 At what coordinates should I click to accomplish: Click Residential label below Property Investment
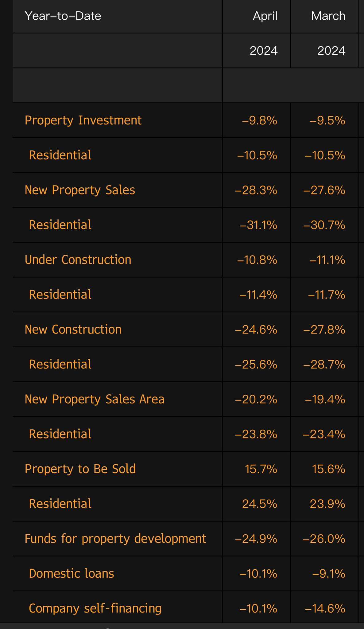tap(60, 155)
